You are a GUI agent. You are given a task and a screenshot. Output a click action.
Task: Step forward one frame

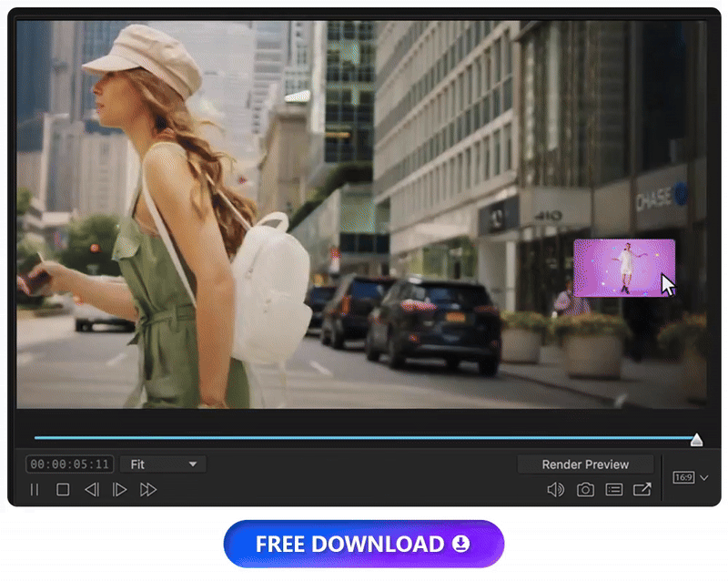(x=119, y=489)
